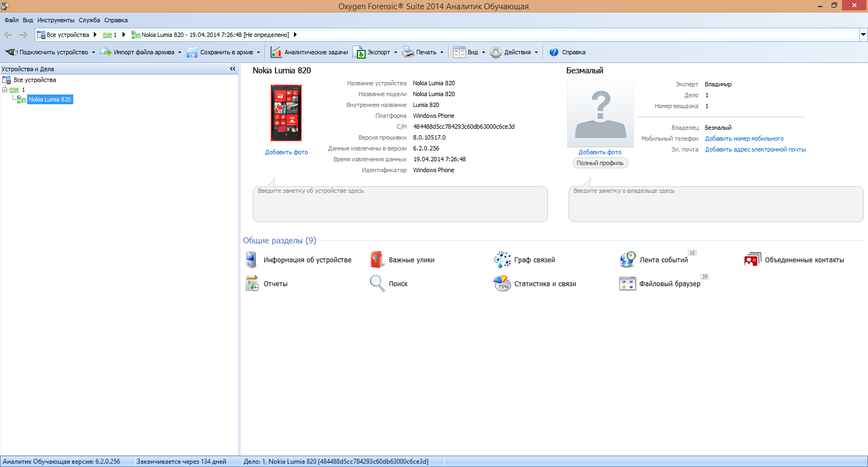The image size is (868, 467).
Task: Expand the Save to archive dropdown arrow
Action: click(x=258, y=53)
